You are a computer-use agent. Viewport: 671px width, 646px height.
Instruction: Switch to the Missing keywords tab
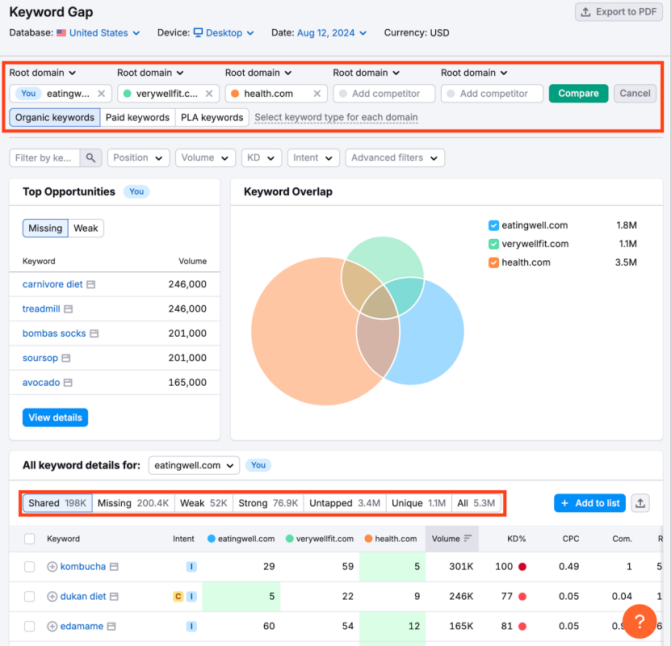[x=133, y=503]
